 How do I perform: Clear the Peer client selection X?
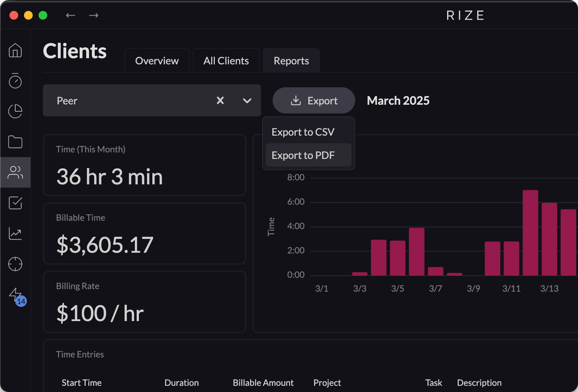[220, 100]
